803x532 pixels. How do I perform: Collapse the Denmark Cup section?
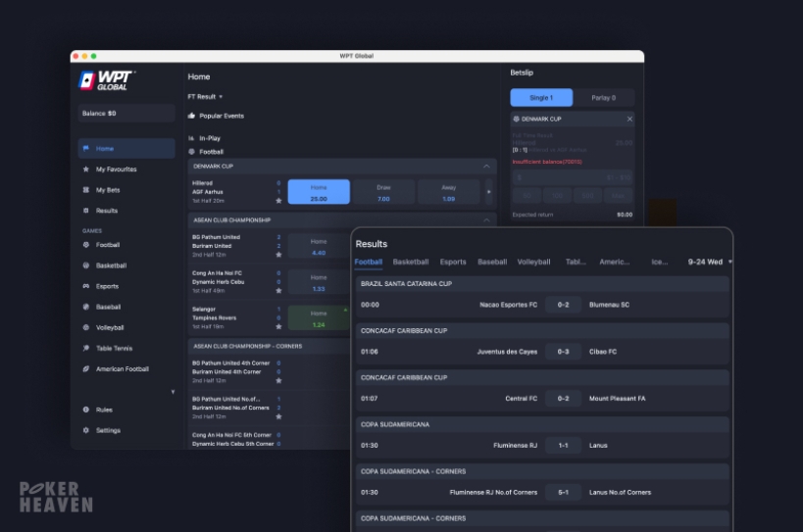coord(486,167)
